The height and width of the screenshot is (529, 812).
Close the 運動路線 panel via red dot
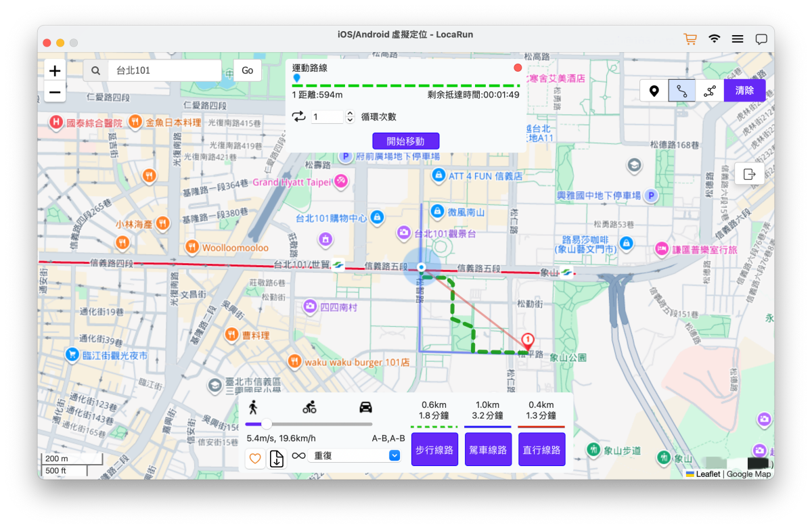(518, 68)
